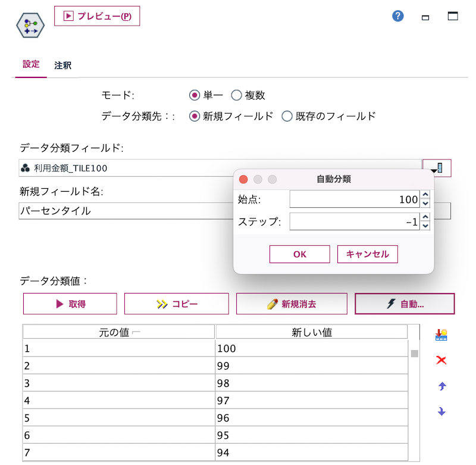Confirm the 自動分類 dialog with OK
The height and width of the screenshot is (465, 476).
299,254
